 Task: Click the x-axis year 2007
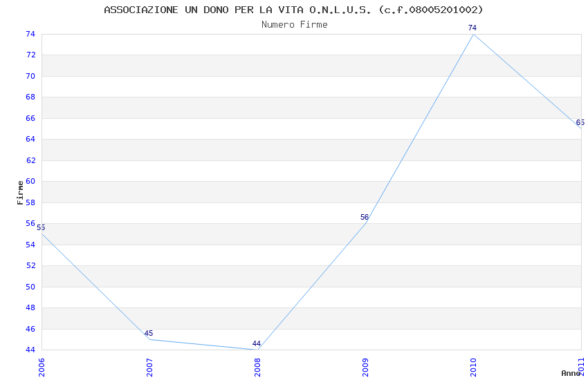tap(149, 368)
